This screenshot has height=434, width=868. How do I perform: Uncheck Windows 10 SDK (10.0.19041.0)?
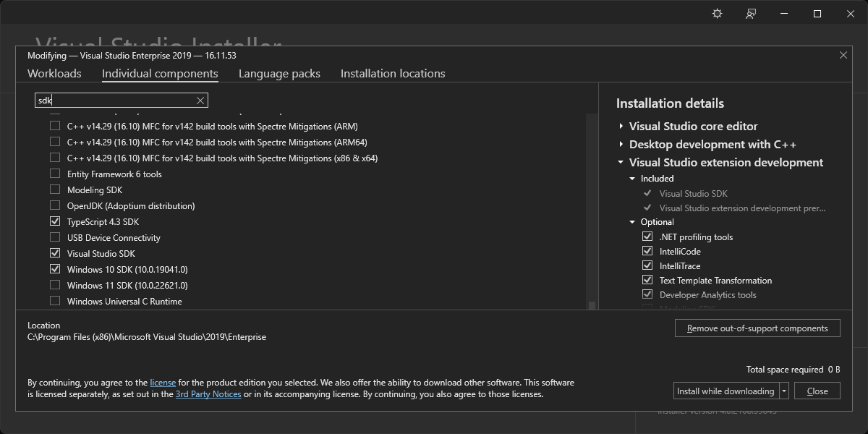click(55, 270)
